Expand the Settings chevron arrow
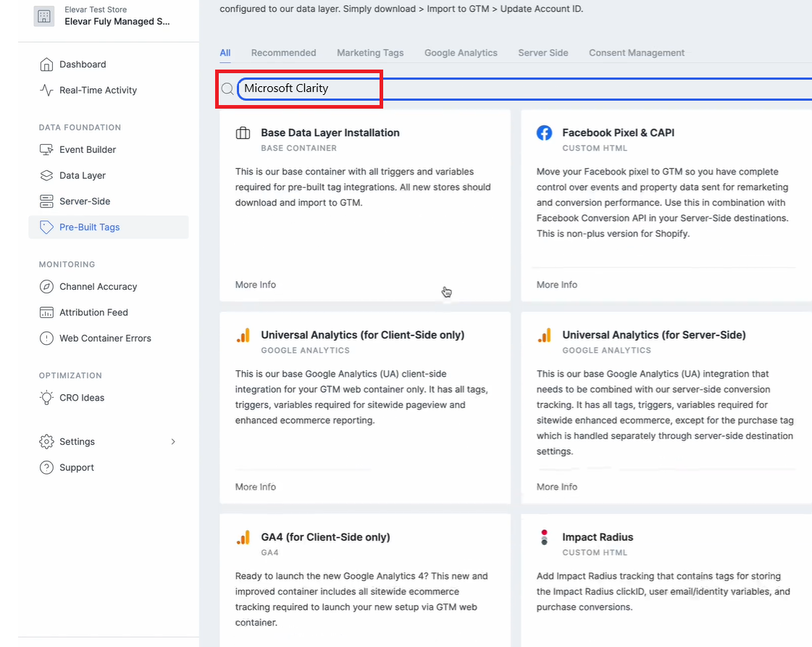Viewport: 812px width, 647px height. pyautogui.click(x=173, y=442)
